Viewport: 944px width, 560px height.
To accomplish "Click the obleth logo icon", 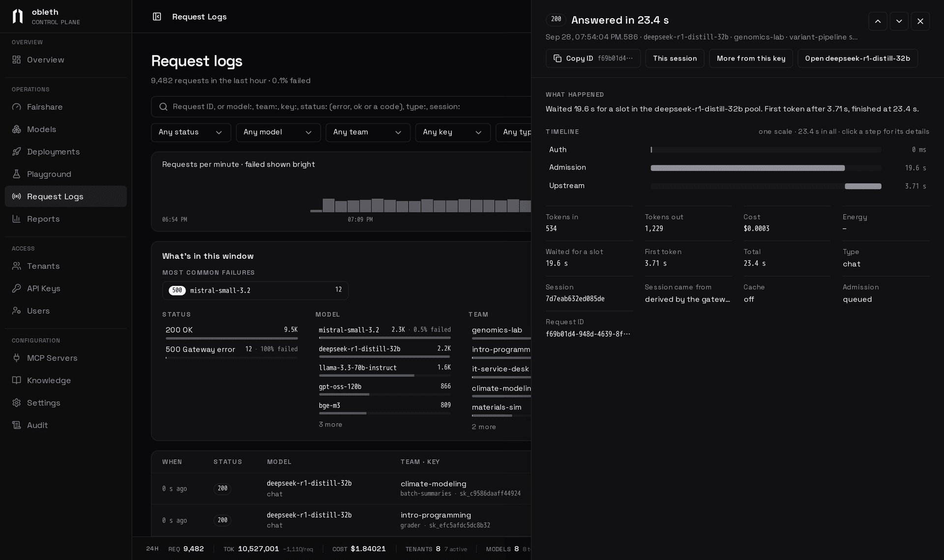I will [x=18, y=16].
